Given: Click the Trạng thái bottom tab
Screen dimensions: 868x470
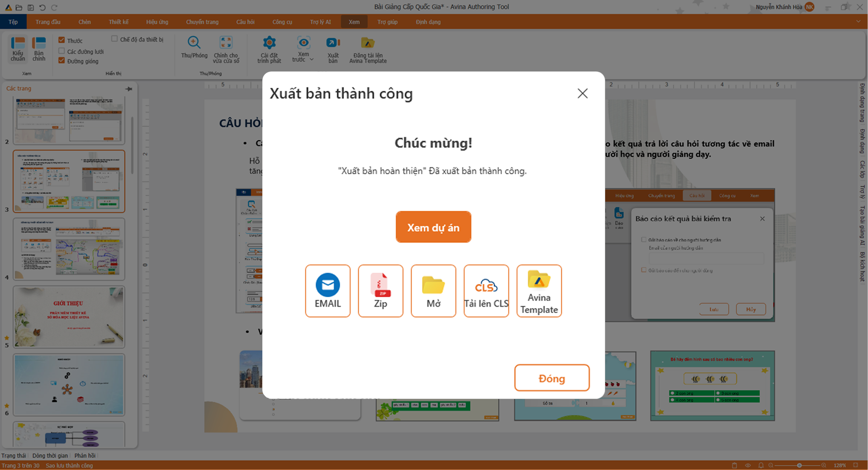Looking at the screenshot, I should point(14,456).
